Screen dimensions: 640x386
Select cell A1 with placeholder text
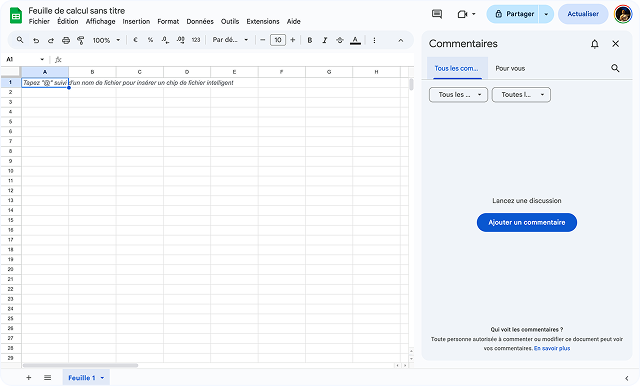click(x=45, y=82)
